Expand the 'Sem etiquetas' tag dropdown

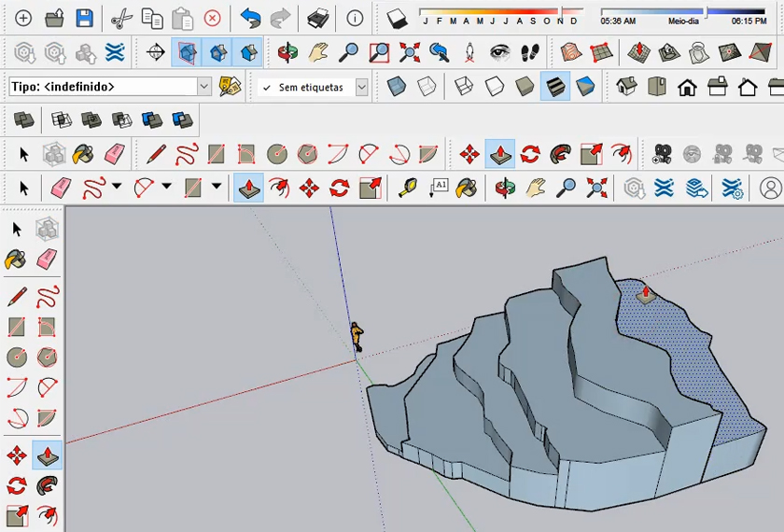361,87
